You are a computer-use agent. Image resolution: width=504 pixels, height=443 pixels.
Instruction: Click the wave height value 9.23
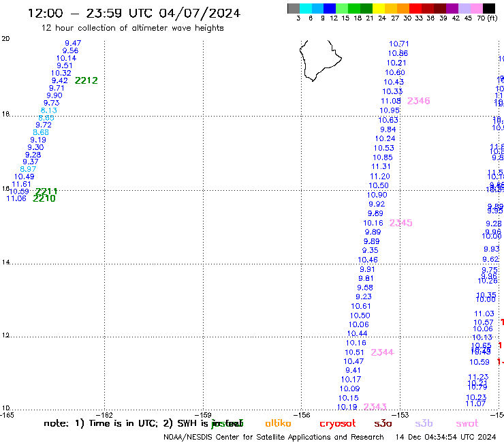tap(364, 296)
